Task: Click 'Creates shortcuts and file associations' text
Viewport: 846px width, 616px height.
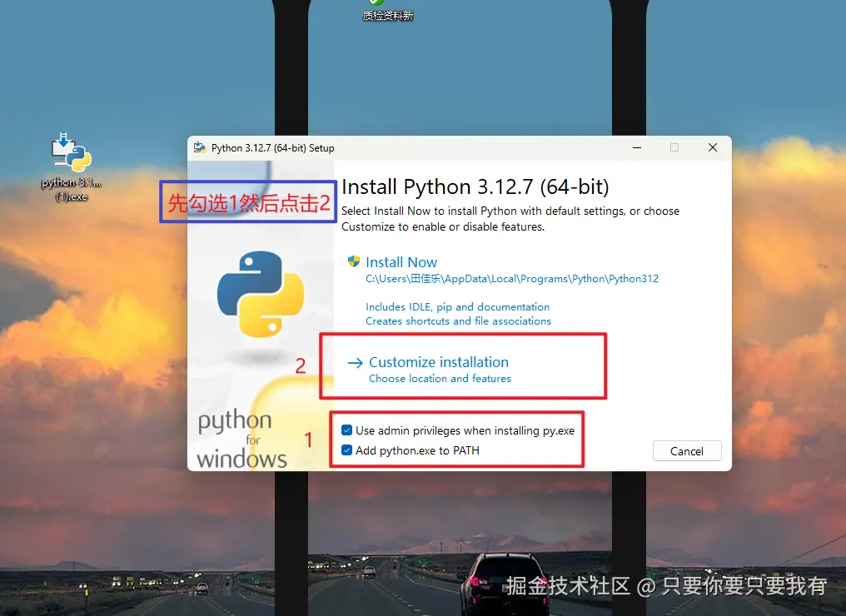Action: [458, 321]
